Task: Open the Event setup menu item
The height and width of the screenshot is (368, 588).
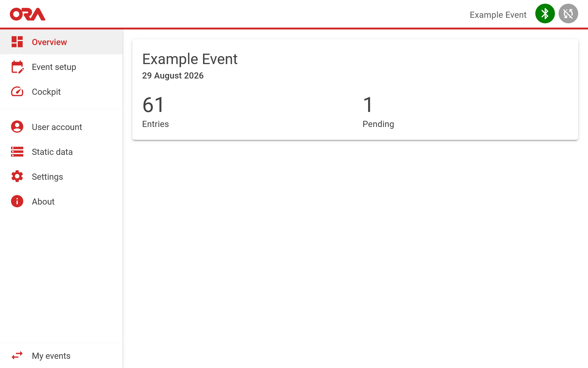Action: coord(61,67)
